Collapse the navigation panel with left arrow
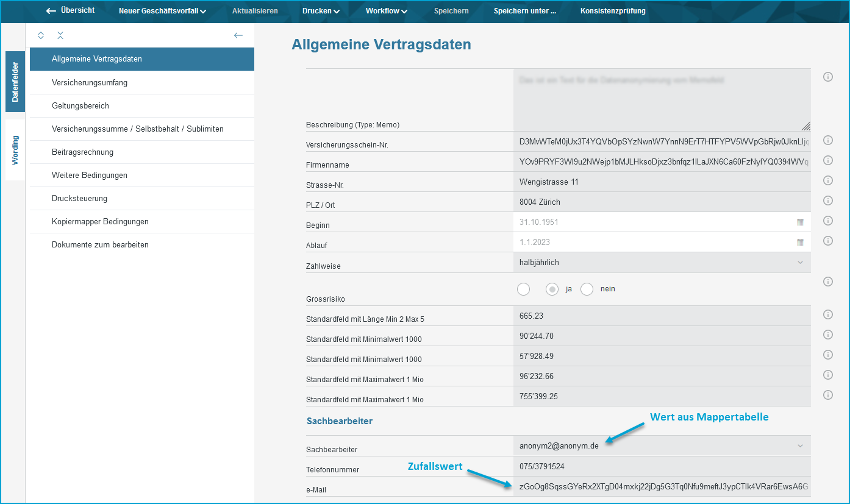The image size is (850, 504). 238,35
